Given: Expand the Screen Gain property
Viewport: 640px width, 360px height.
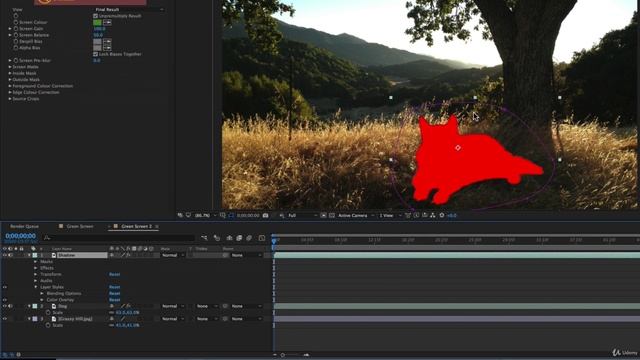Looking at the screenshot, I should [x=10, y=29].
